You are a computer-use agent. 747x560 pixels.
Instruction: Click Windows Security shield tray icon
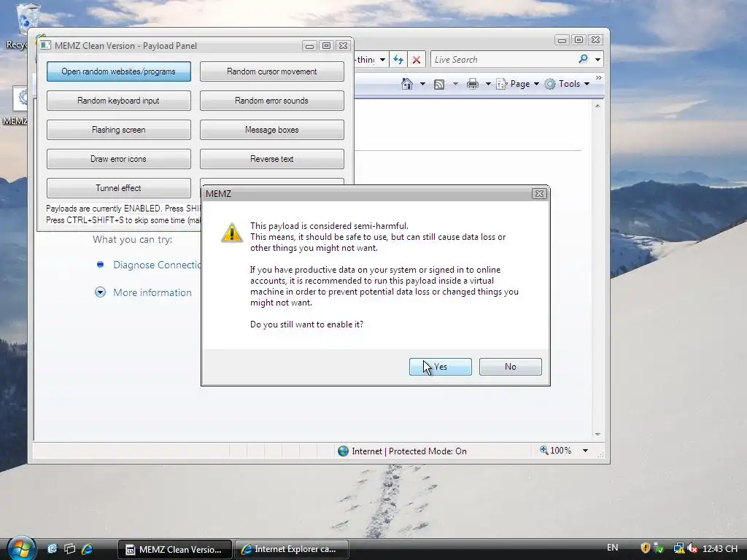645,548
